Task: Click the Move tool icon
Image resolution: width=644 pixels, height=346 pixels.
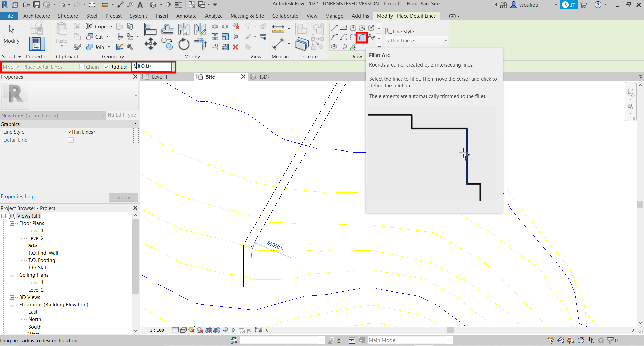Action: tap(151, 44)
